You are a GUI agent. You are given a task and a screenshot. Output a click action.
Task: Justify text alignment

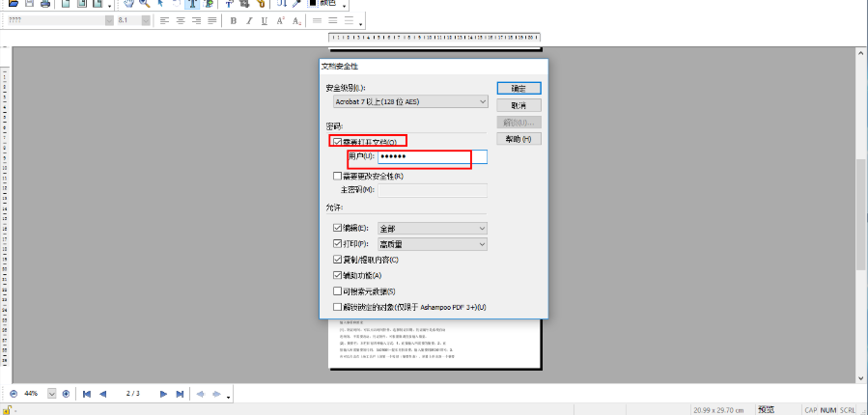click(x=211, y=20)
